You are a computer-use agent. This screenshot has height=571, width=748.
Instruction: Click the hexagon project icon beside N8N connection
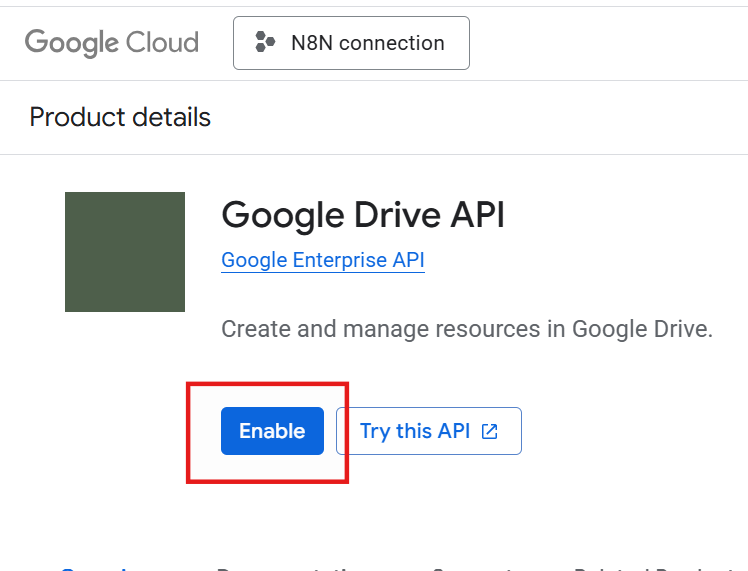pyautogui.click(x=265, y=43)
